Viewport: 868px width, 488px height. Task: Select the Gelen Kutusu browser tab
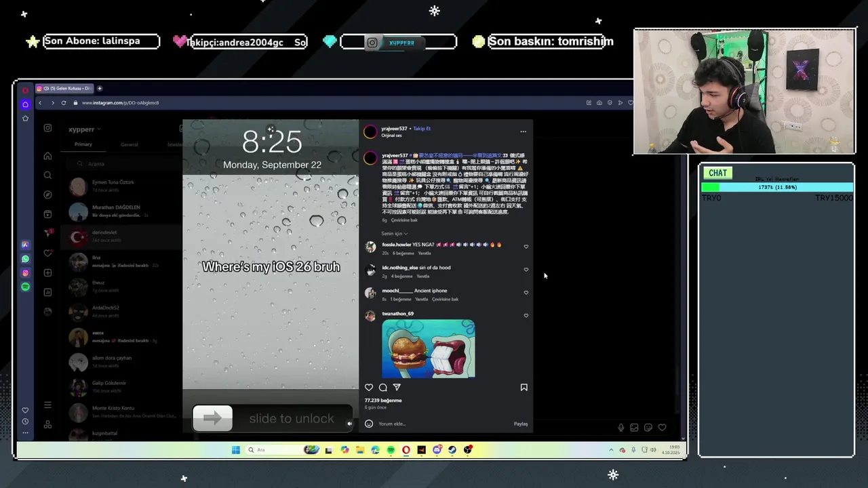coord(64,88)
